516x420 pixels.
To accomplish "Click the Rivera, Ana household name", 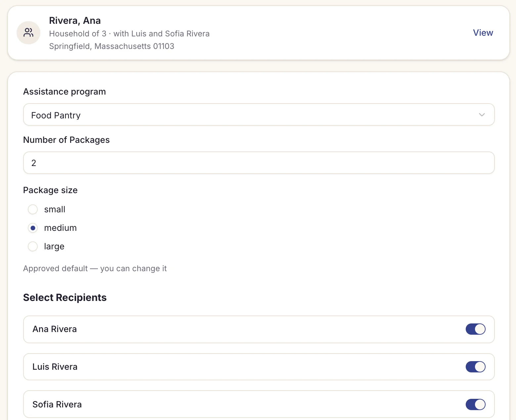I will point(75,21).
